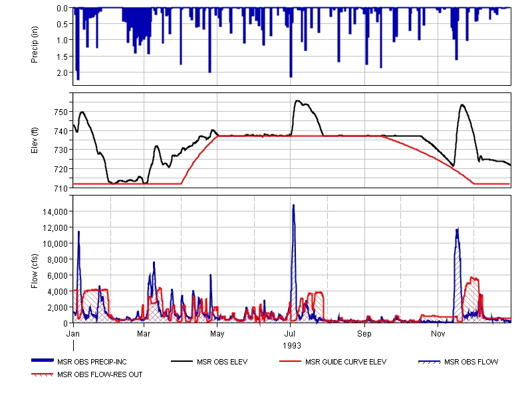The image size is (532, 417).
Task: Click the 2,000 flow axis value
Action: 57,308
